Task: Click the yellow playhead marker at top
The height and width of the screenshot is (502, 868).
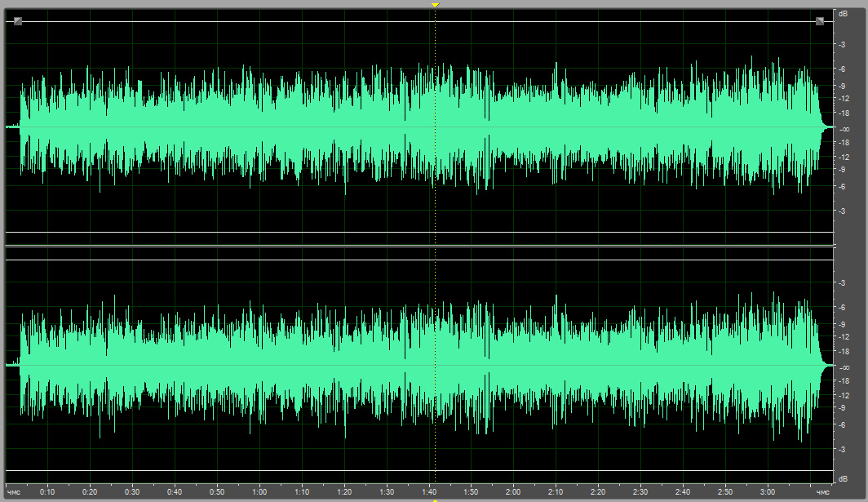Action: pos(436,5)
